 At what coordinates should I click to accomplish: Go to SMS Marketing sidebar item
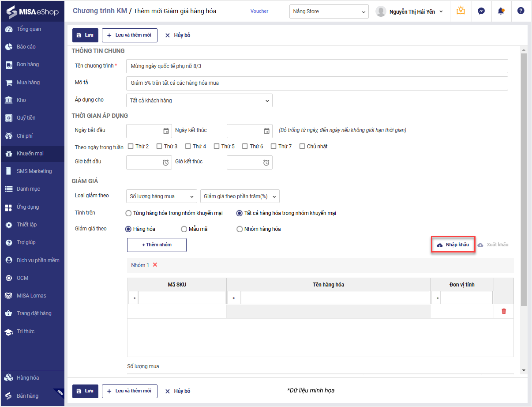34,171
